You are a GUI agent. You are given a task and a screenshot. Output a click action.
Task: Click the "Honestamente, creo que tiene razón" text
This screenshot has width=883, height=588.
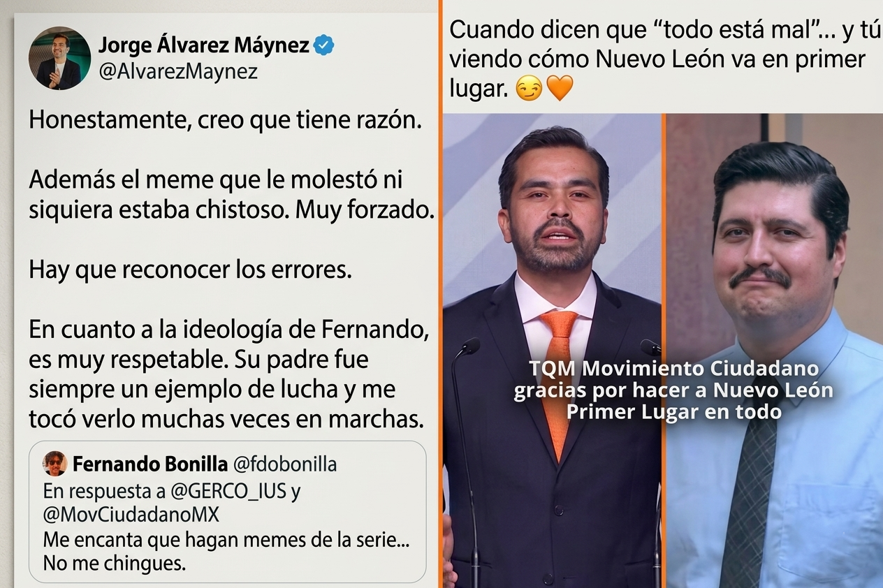tap(226, 121)
